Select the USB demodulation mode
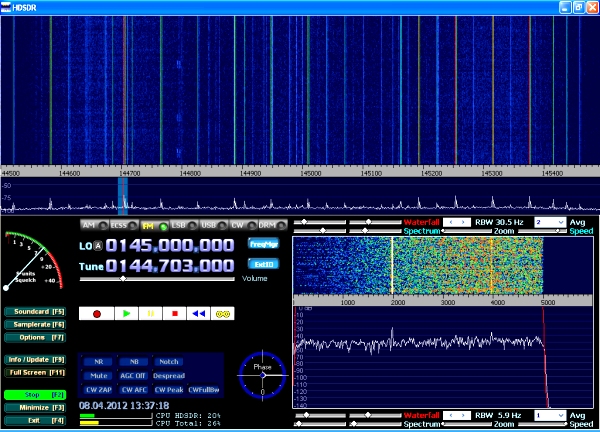 212,225
